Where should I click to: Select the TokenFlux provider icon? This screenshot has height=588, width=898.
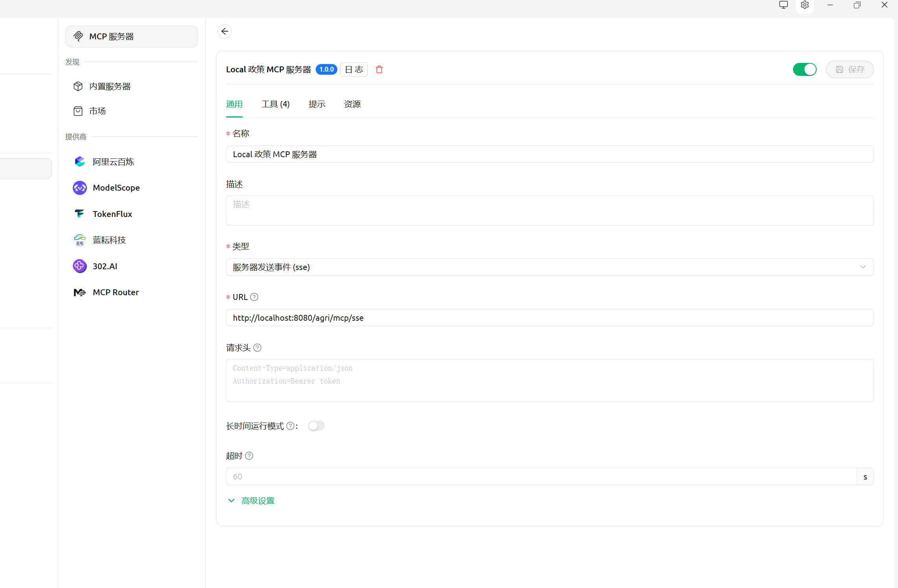[80, 214]
